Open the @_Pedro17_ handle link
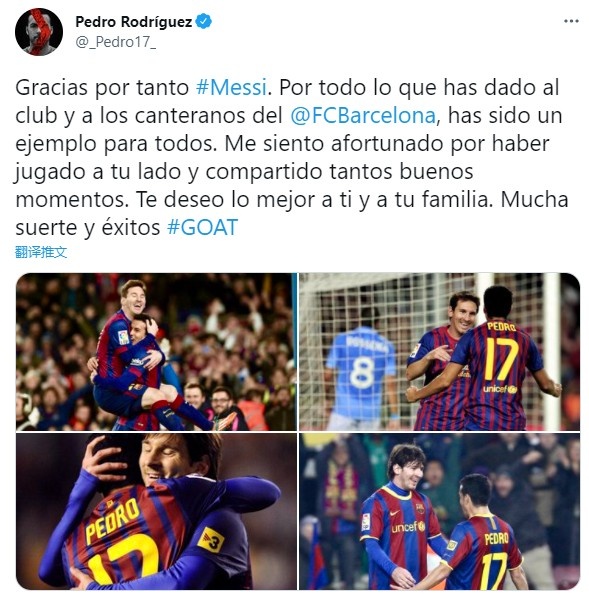Image resolution: width=589 pixels, height=596 pixels. point(116,42)
